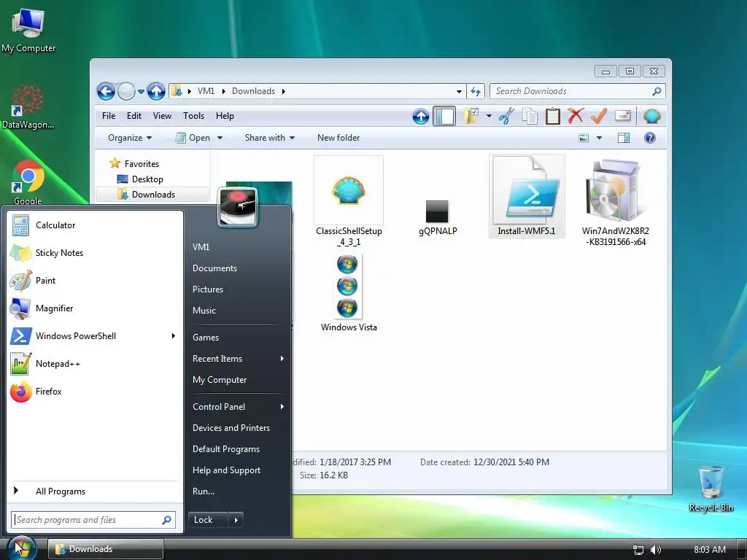Open the Tools menu
The width and height of the screenshot is (747, 560).
(x=193, y=116)
